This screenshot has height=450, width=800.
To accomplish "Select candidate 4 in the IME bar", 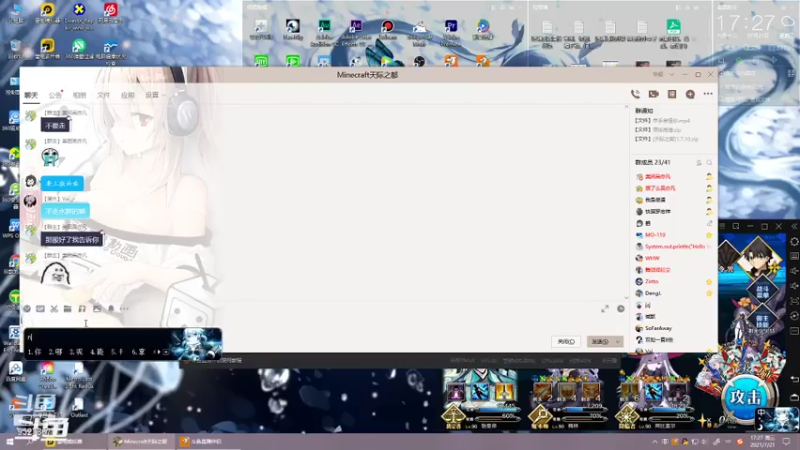I will [97, 352].
